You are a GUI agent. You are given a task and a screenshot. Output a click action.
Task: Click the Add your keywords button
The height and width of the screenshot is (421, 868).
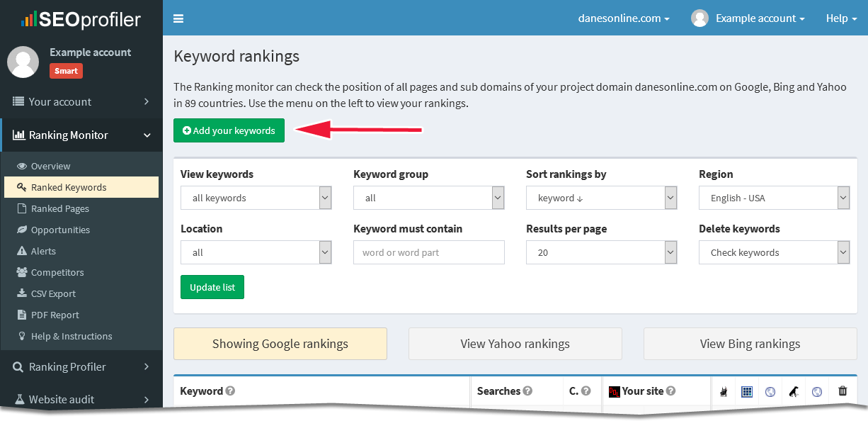coord(229,130)
